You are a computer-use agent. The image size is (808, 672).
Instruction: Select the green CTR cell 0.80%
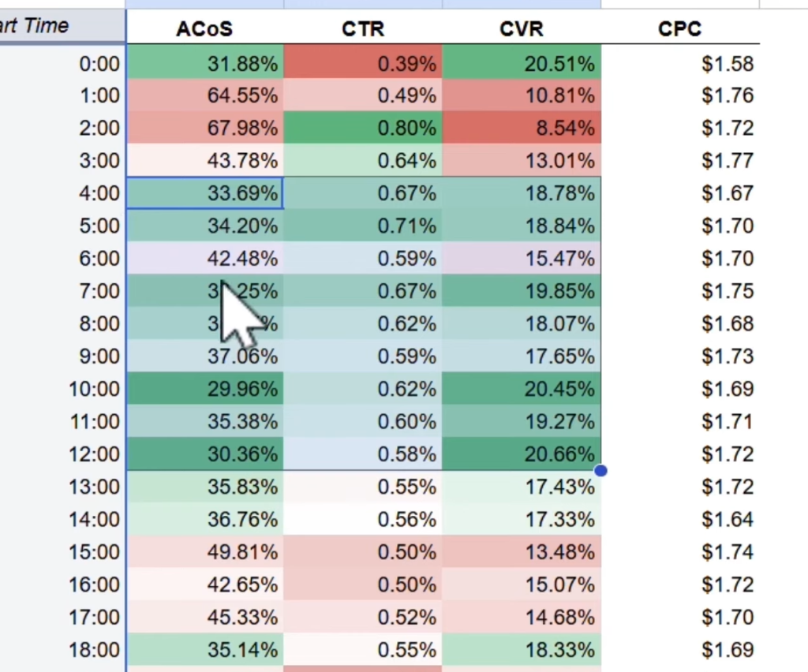tap(363, 128)
